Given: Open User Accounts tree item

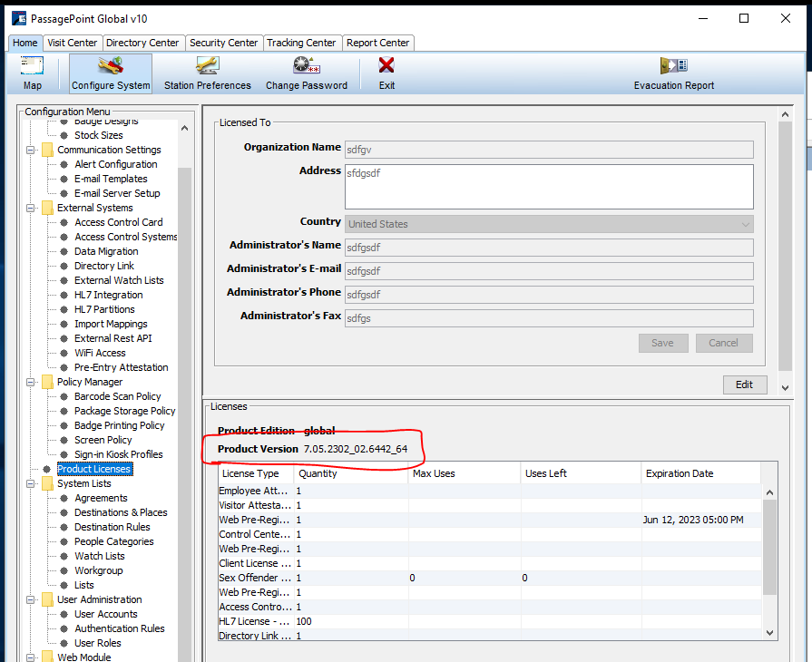Looking at the screenshot, I should tap(106, 614).
